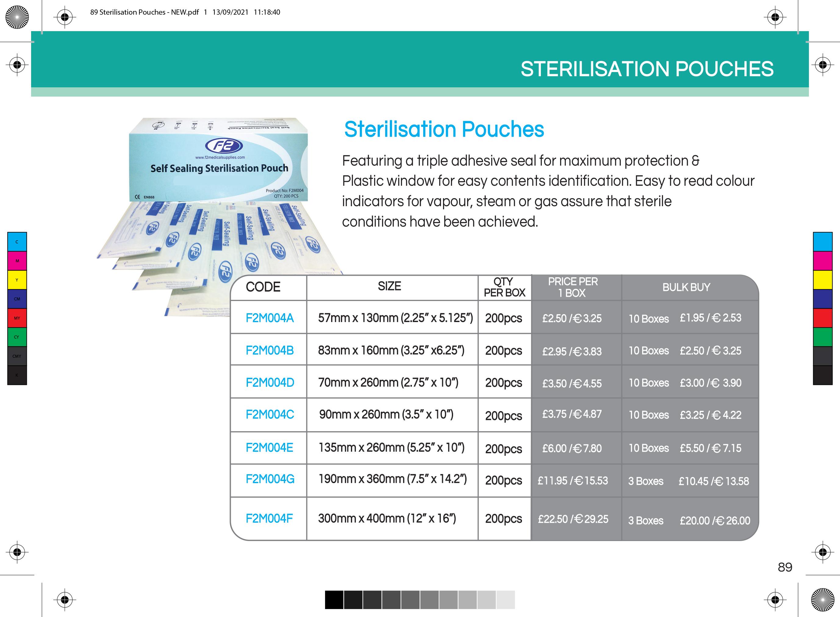This screenshot has height=617, width=840.
Task: Click the top-left starburst print mark
Action: click(17, 17)
